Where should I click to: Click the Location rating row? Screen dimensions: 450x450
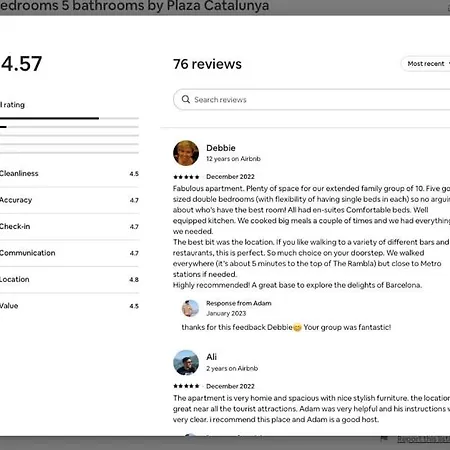(x=69, y=279)
